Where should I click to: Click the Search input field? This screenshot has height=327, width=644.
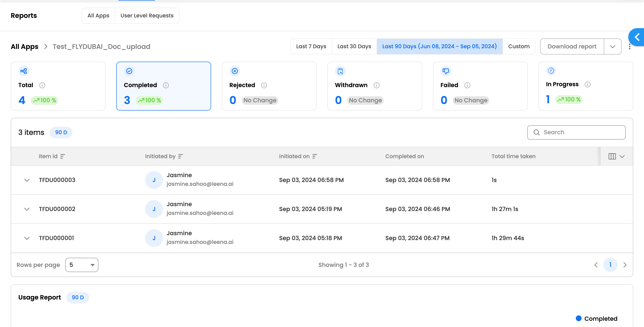(x=576, y=132)
